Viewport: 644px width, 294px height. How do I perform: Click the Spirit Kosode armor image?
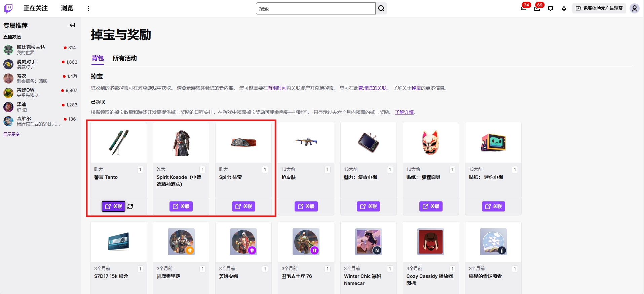[x=181, y=142]
